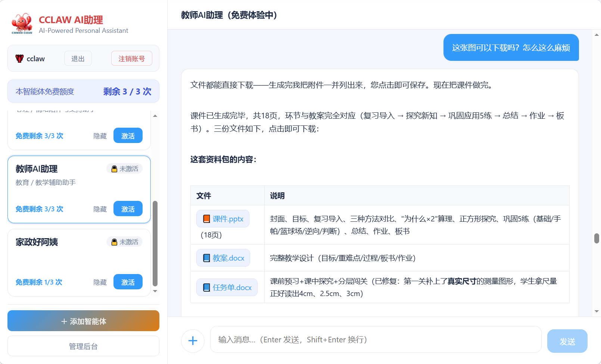Click down arrow of chat scrollbar
The height and width of the screenshot is (364, 601).
(597, 311)
